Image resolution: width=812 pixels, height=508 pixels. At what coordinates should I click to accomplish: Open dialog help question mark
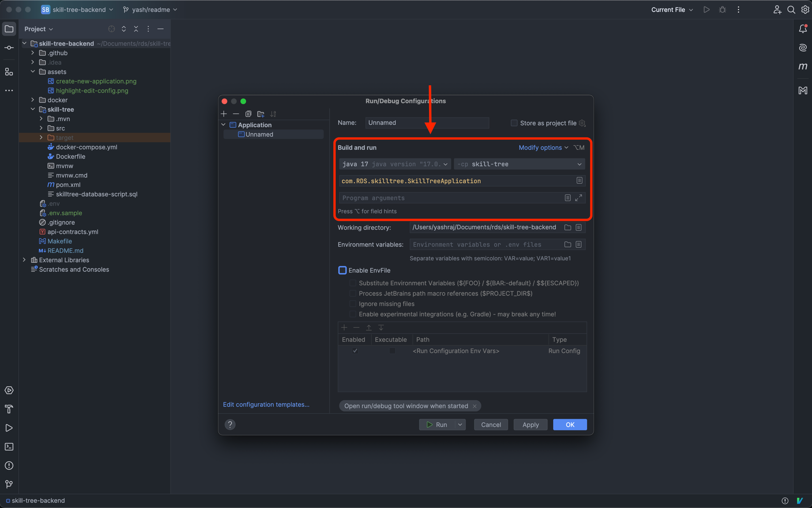tap(230, 425)
